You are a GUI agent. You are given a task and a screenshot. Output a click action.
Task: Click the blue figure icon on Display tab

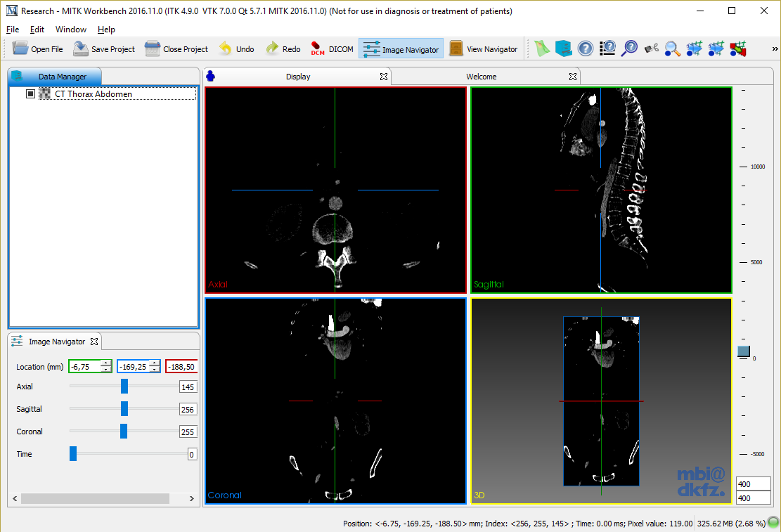click(x=211, y=76)
